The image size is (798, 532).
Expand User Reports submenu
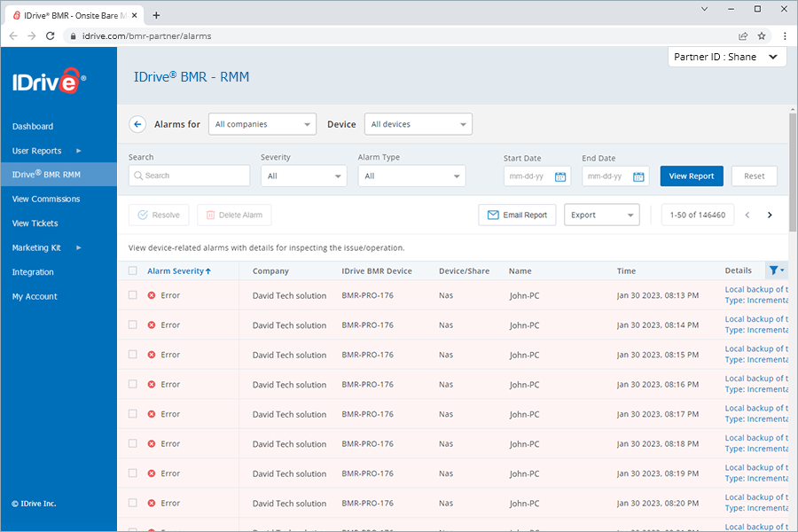pyautogui.click(x=78, y=151)
